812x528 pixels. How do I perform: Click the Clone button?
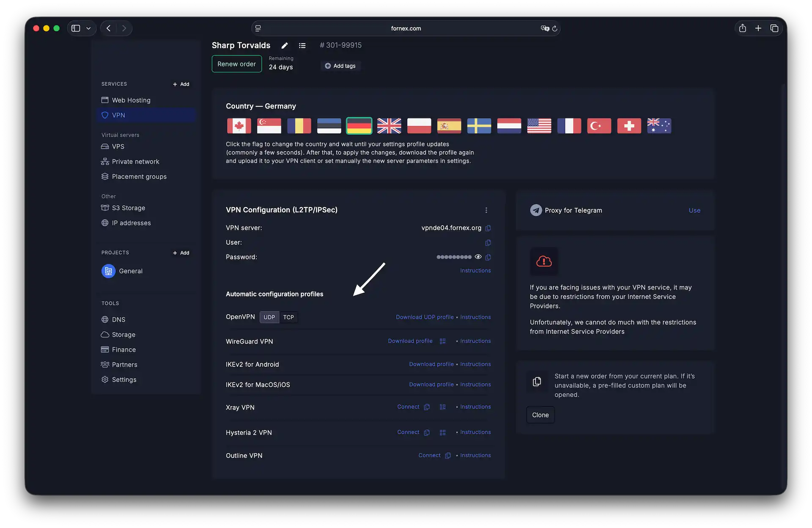tap(540, 415)
